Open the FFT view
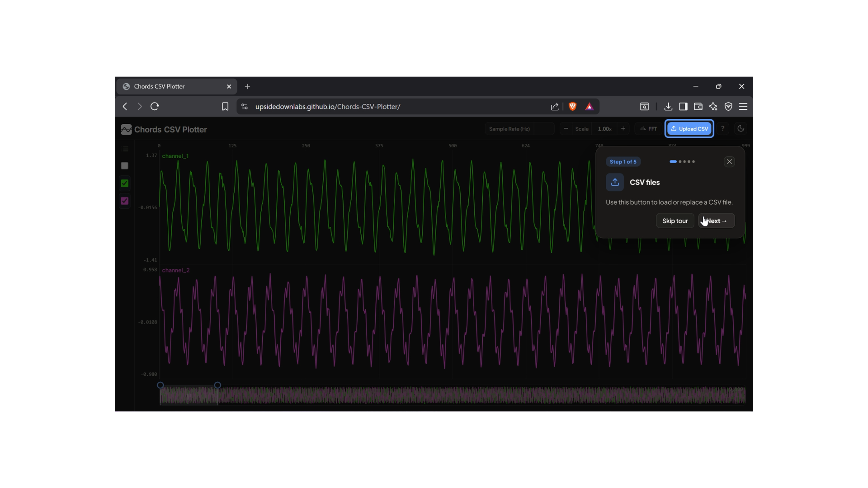 (x=648, y=129)
